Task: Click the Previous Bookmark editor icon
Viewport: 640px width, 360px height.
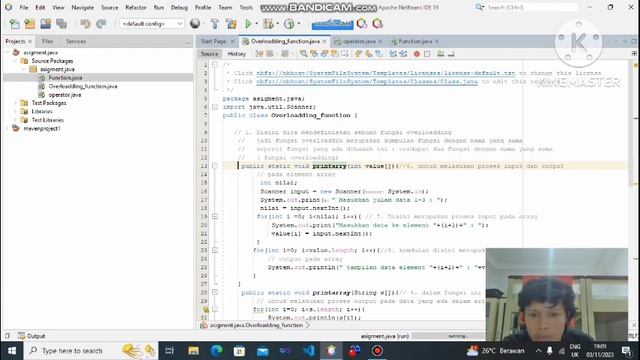Action: [x=358, y=54]
